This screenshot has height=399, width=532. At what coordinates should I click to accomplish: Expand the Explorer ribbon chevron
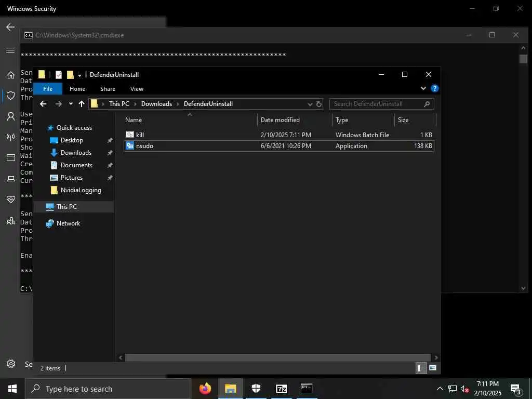point(423,88)
